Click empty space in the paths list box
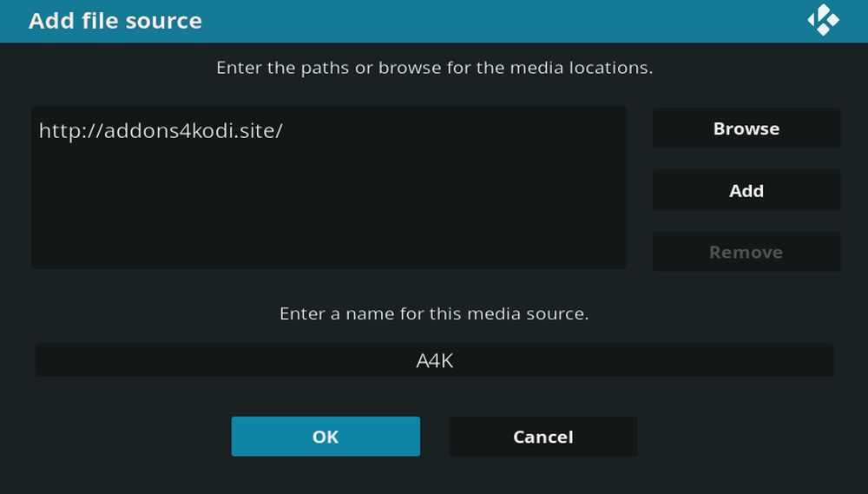Image resolution: width=868 pixels, height=494 pixels. pos(329,210)
